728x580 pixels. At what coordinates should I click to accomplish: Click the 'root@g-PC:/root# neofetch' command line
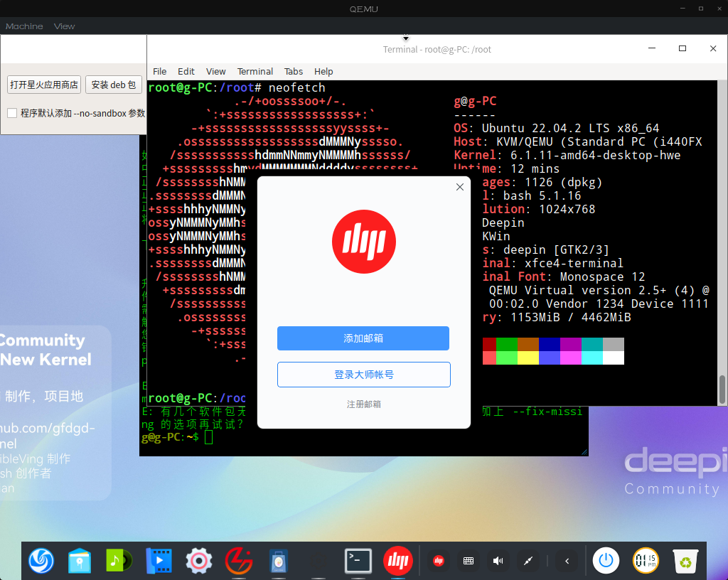coord(237,87)
